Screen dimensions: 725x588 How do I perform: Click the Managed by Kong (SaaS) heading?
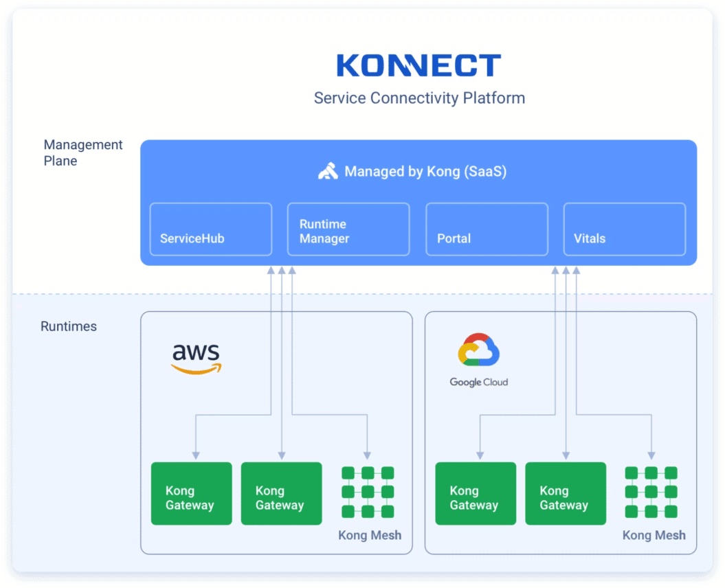pos(425,172)
